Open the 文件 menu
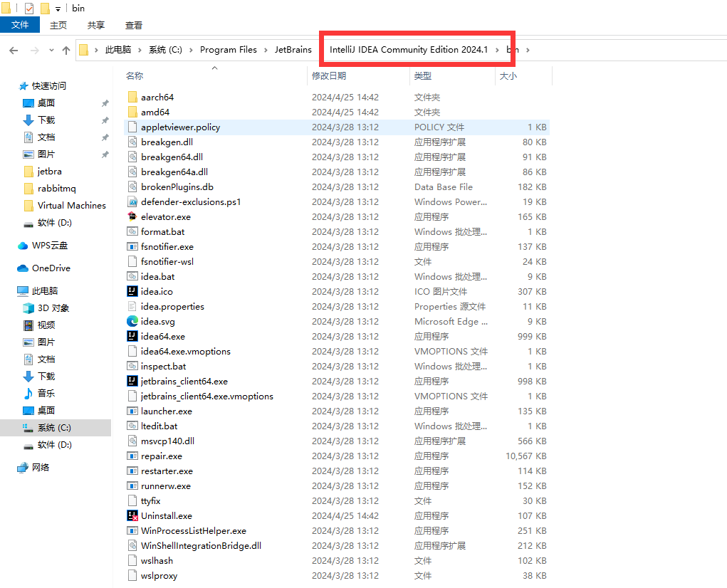727x588 pixels. 20,24
